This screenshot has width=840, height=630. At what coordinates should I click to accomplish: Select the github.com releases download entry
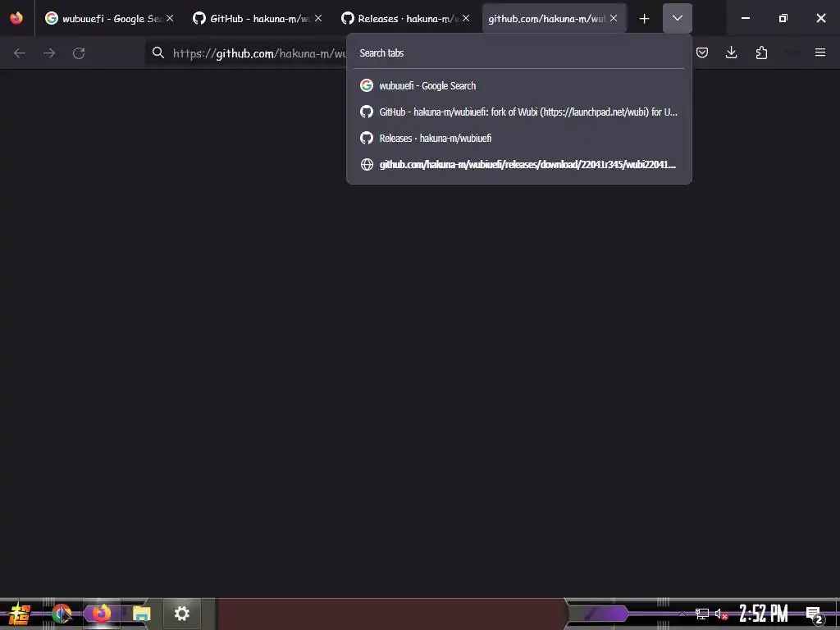tap(519, 164)
